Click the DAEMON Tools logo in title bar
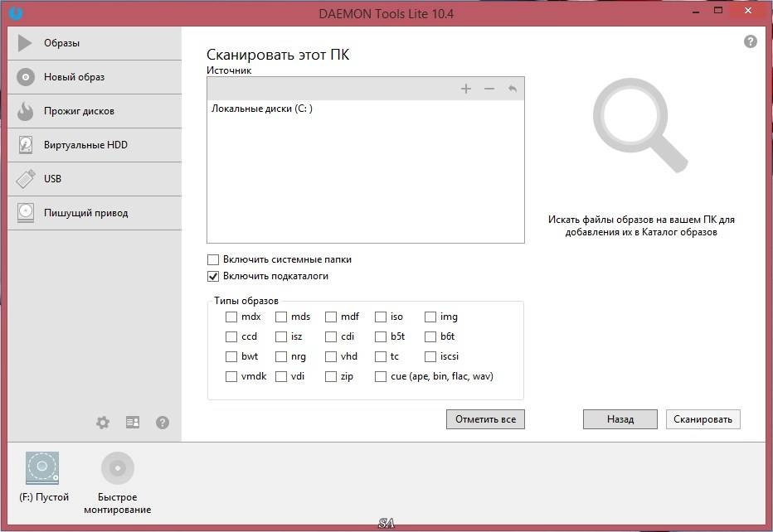Image resolution: width=773 pixels, height=532 pixels. [17, 12]
